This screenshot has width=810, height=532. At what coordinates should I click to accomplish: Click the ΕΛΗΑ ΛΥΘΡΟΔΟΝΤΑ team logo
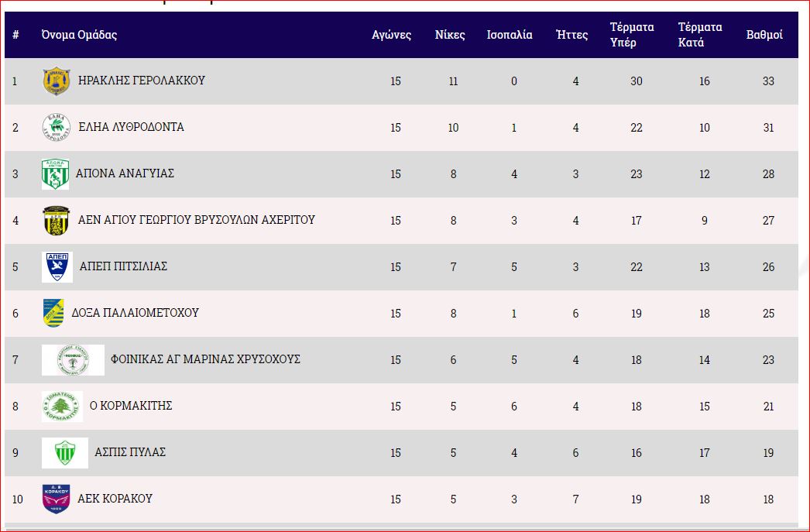pos(56,128)
